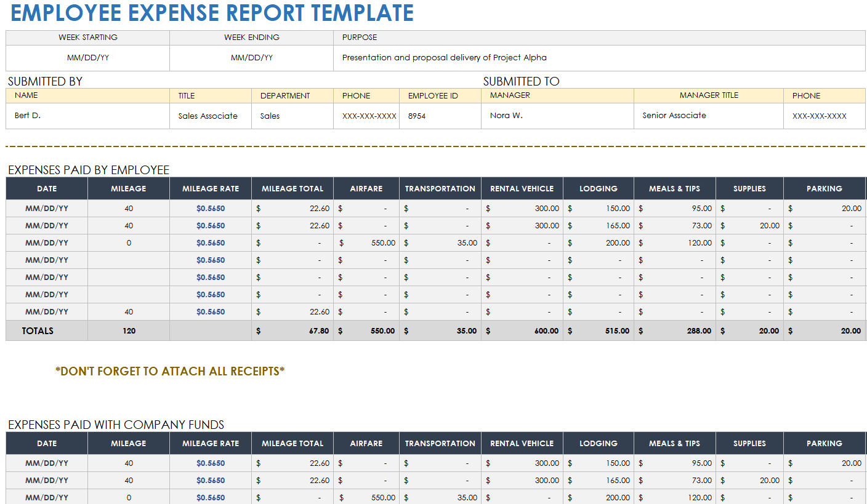Click the Department cell containing Sales
867x504 pixels.
pyautogui.click(x=270, y=116)
